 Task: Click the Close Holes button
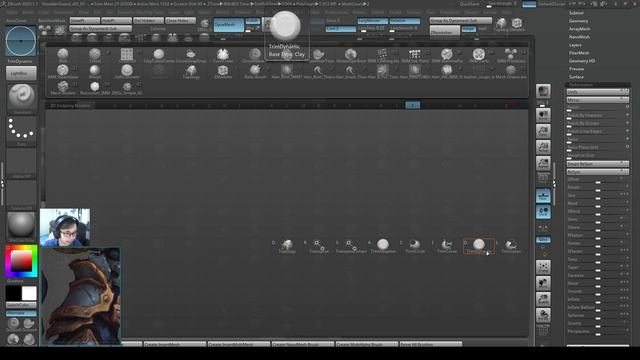180,21
